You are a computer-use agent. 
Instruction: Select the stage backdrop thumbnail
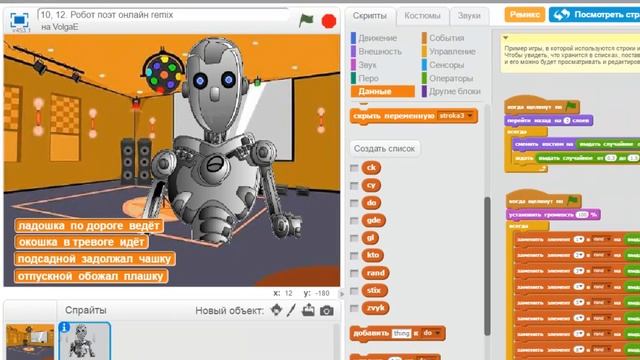point(30,342)
